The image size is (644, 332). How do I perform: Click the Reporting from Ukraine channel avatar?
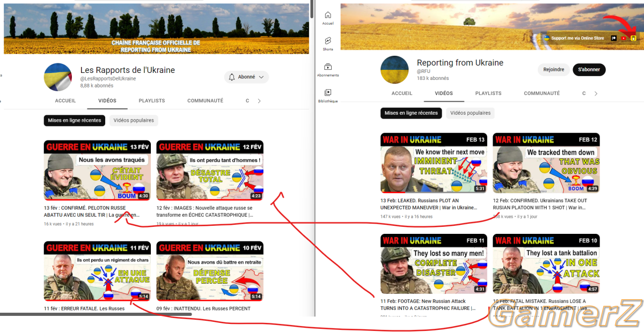pyautogui.click(x=394, y=70)
